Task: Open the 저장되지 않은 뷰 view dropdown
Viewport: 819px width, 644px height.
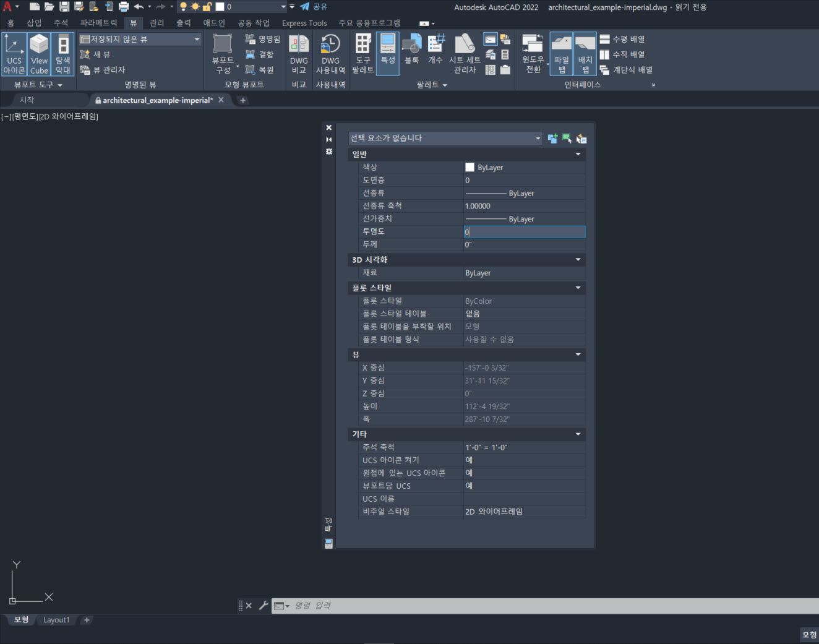Action: [x=140, y=39]
